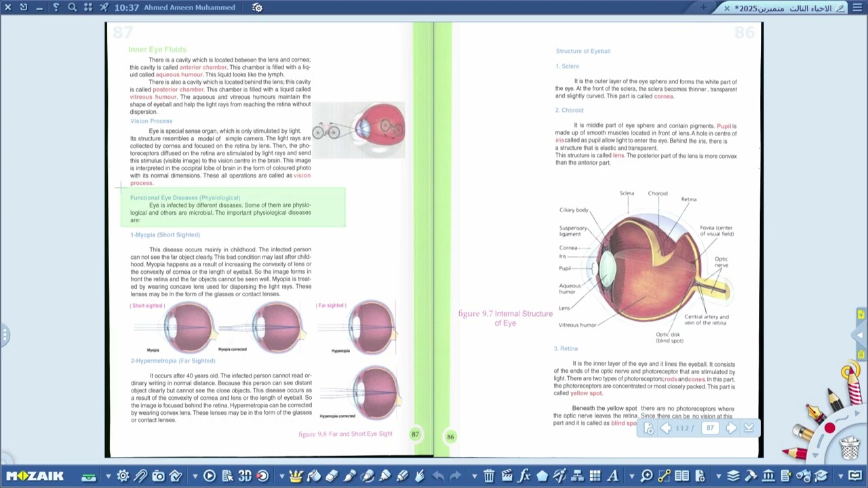
Task: Click heading 'Structure of Eyeball'
Action: (583, 51)
